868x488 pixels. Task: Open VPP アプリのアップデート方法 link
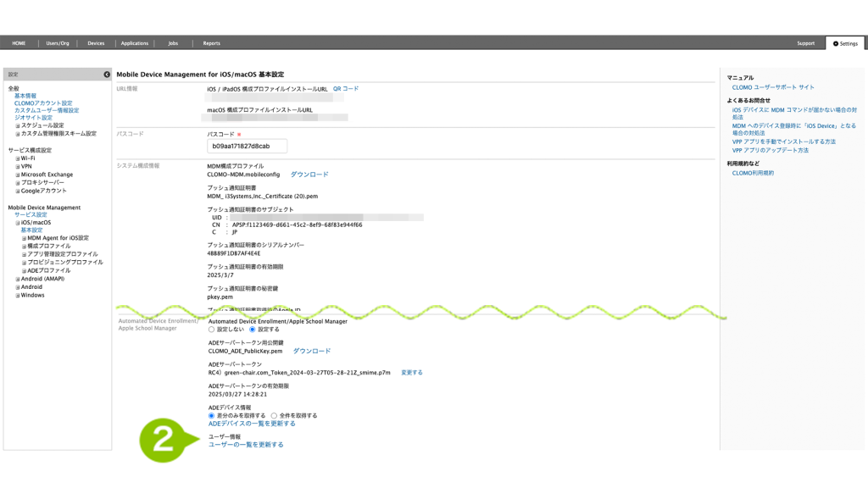(771, 151)
